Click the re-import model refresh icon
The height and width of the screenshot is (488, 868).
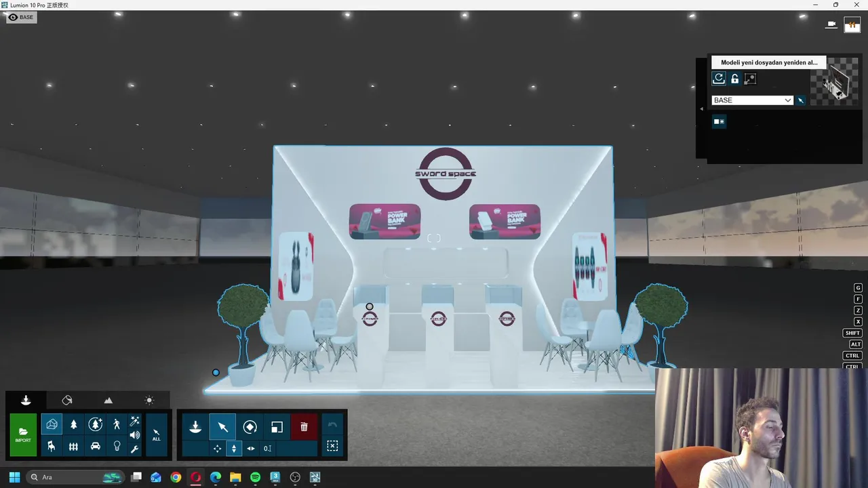(719, 79)
